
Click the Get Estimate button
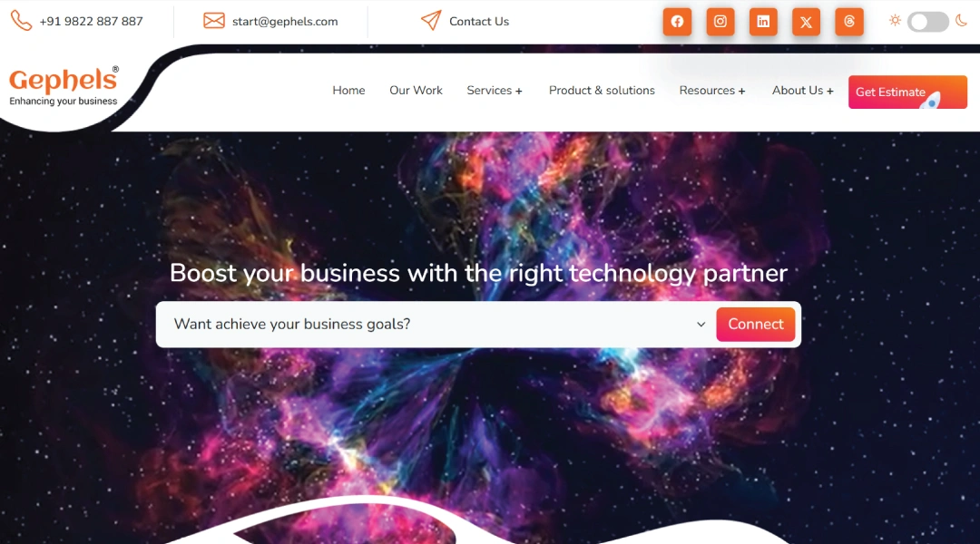pos(907,92)
